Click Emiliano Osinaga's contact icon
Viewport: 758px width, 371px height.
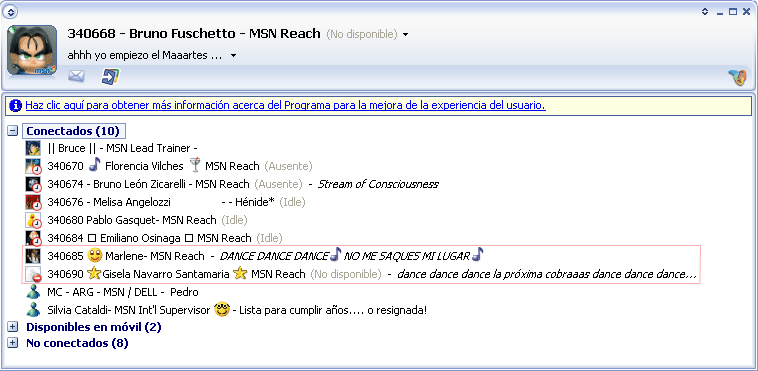pyautogui.click(x=33, y=238)
